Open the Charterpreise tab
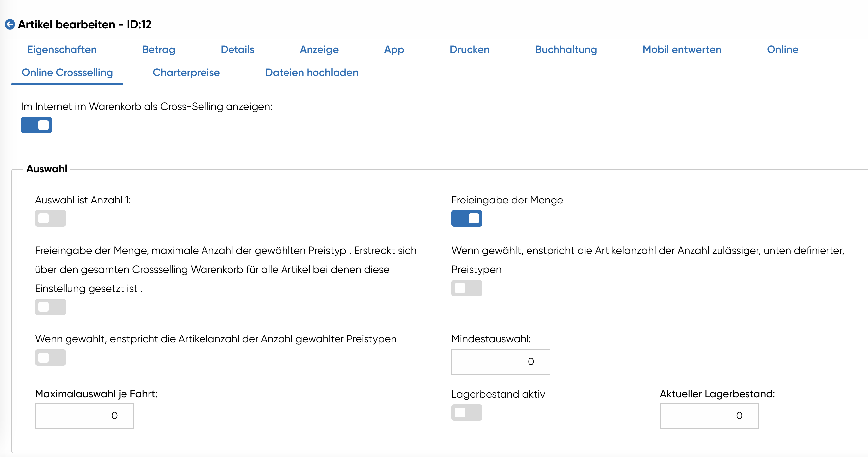Screen dimensions: 868x457 point(186,72)
